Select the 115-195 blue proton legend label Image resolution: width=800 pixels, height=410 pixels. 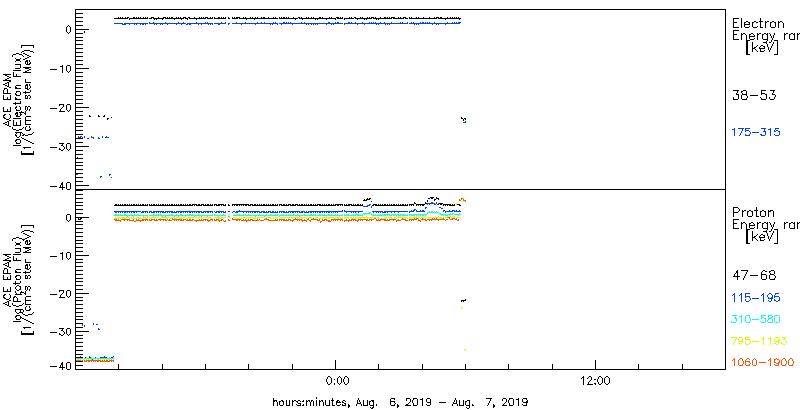pyautogui.click(x=756, y=298)
